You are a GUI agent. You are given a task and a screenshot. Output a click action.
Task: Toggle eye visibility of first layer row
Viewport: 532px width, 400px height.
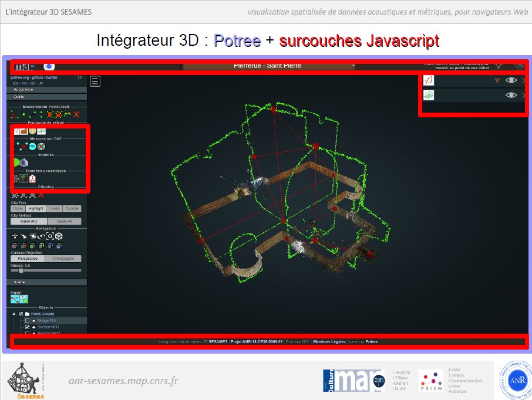coord(511,80)
